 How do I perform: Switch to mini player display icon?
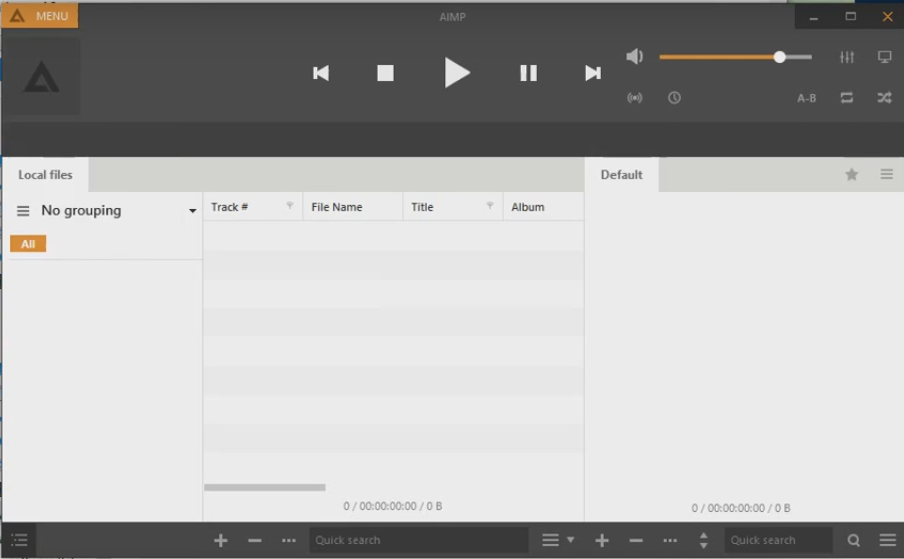(884, 57)
